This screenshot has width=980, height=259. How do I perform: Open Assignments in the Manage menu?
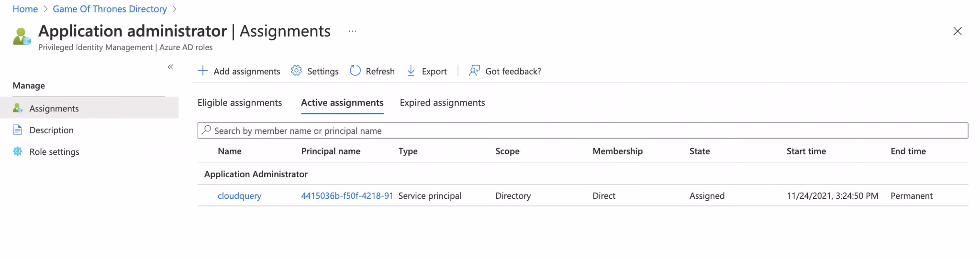click(x=89, y=108)
